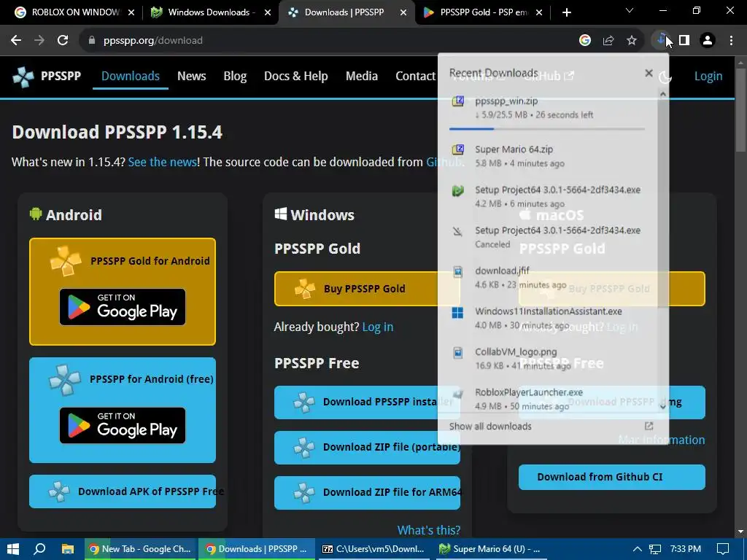Open RobloxPlayerLauncher.exe download entry
This screenshot has height=560, width=747.
pos(548,399)
